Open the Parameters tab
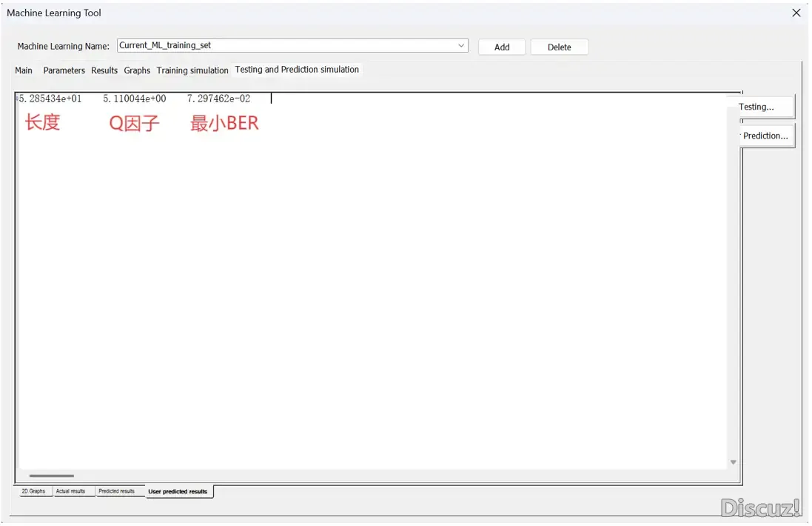812x526 pixels. [x=64, y=70]
